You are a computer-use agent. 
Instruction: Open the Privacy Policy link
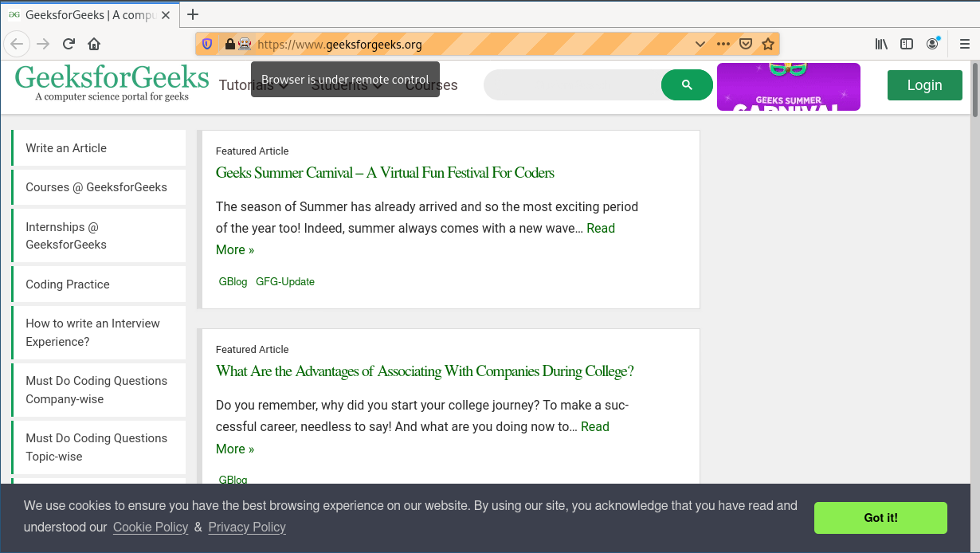[x=247, y=527]
